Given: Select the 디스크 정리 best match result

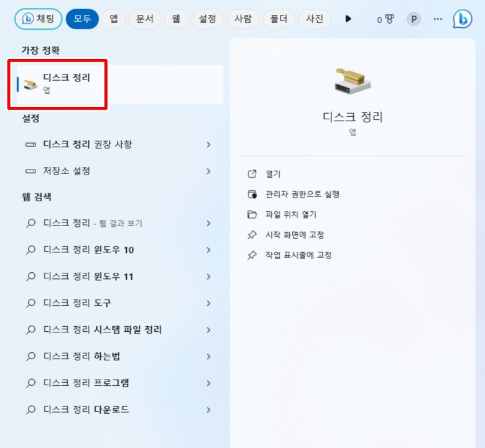Looking at the screenshot, I should pyautogui.click(x=120, y=85).
